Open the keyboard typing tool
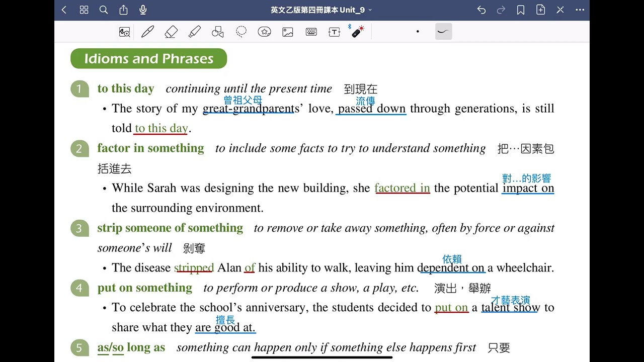This screenshot has height=362, width=644. [311, 32]
